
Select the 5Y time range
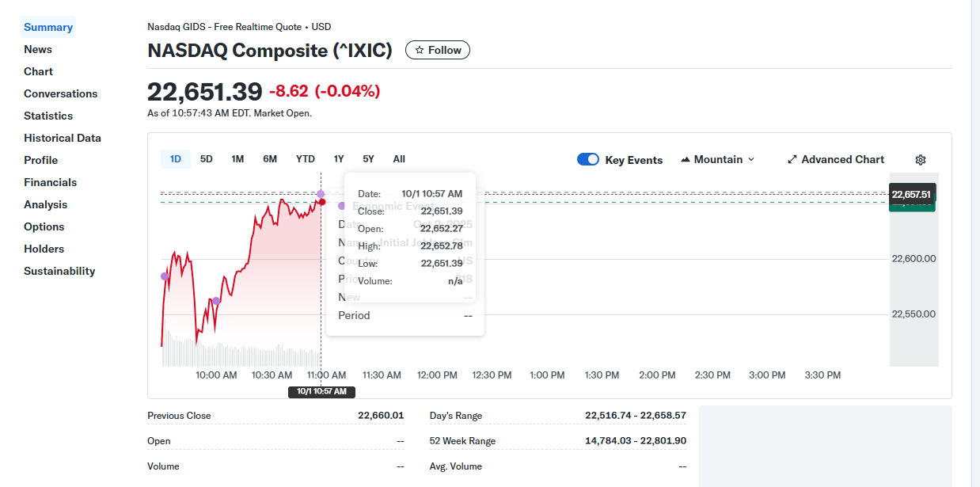[x=368, y=159]
